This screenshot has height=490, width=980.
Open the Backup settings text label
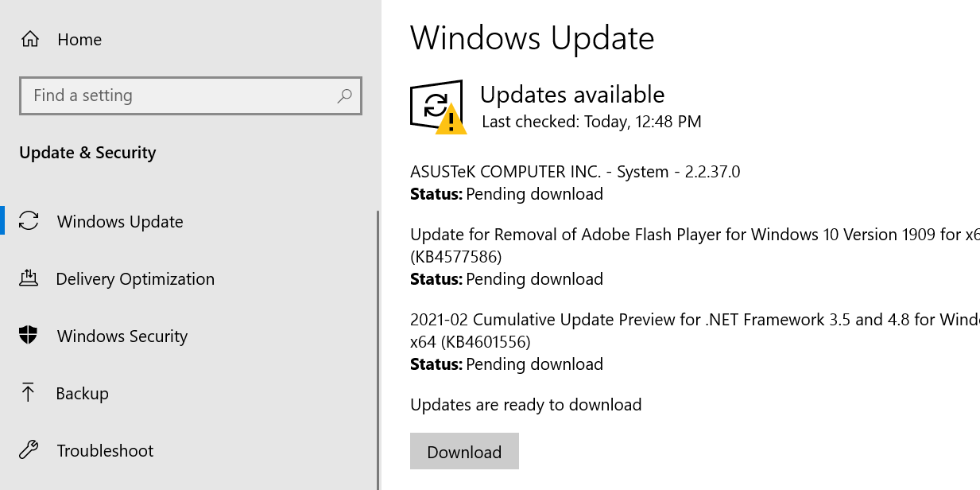tap(82, 394)
